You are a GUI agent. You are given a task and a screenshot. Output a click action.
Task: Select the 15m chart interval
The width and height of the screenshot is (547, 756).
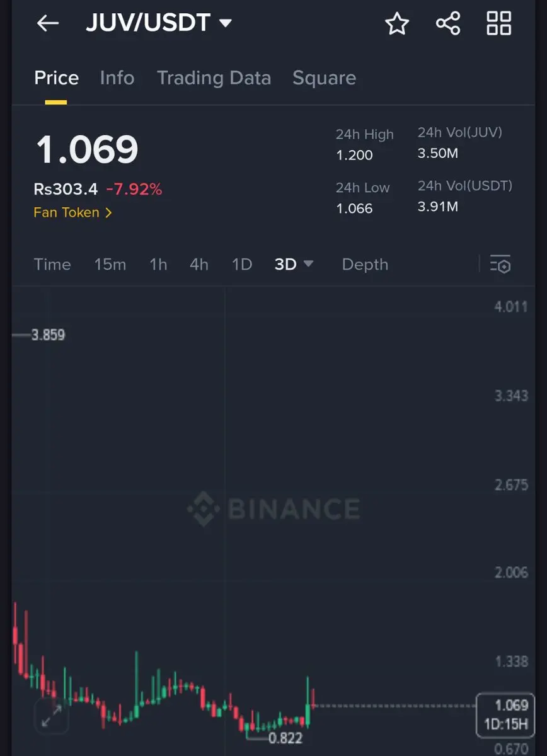[x=110, y=265]
